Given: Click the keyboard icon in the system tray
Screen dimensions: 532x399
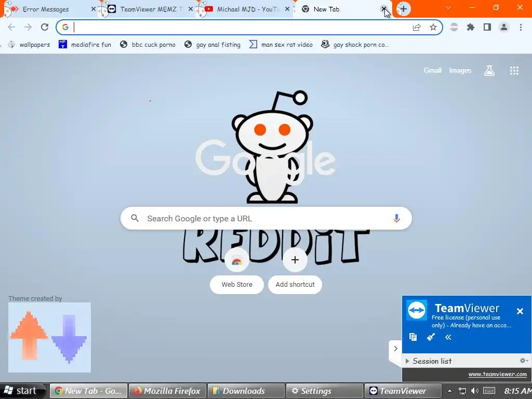Looking at the screenshot, I should [489, 391].
